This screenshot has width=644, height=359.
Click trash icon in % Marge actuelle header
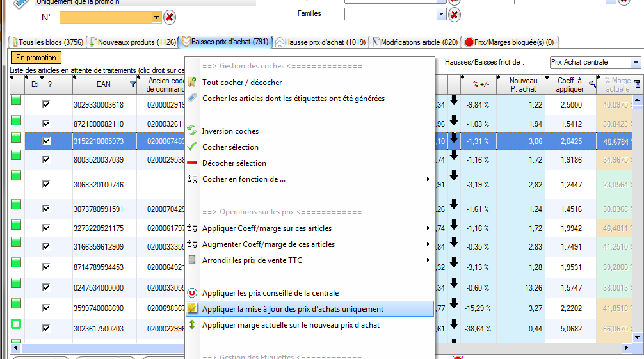click(x=636, y=84)
